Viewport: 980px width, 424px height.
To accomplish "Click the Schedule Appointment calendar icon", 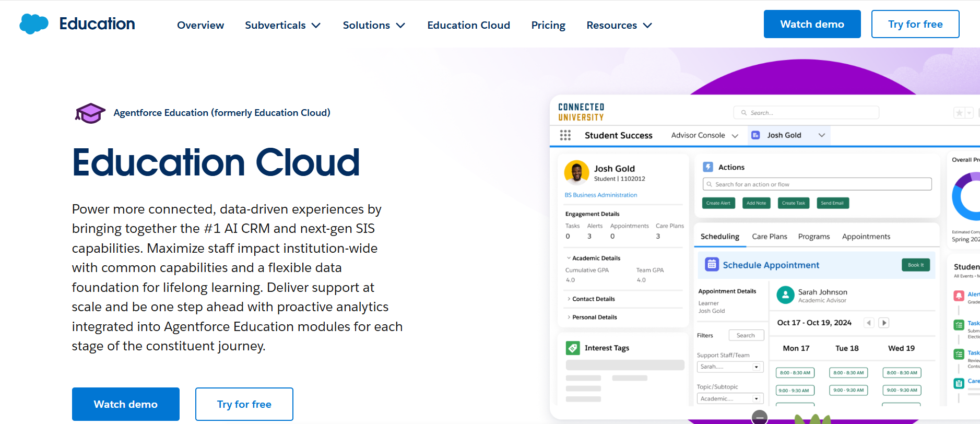I will 712,265.
